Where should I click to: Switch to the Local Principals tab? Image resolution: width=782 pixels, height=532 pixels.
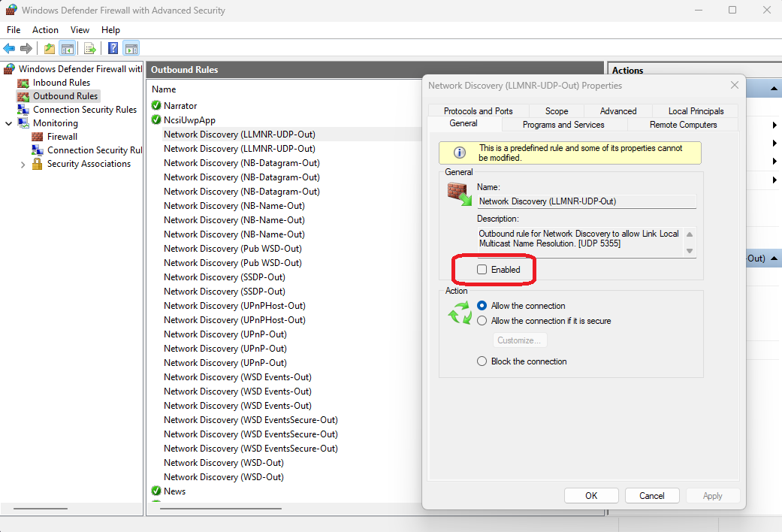pyautogui.click(x=696, y=110)
